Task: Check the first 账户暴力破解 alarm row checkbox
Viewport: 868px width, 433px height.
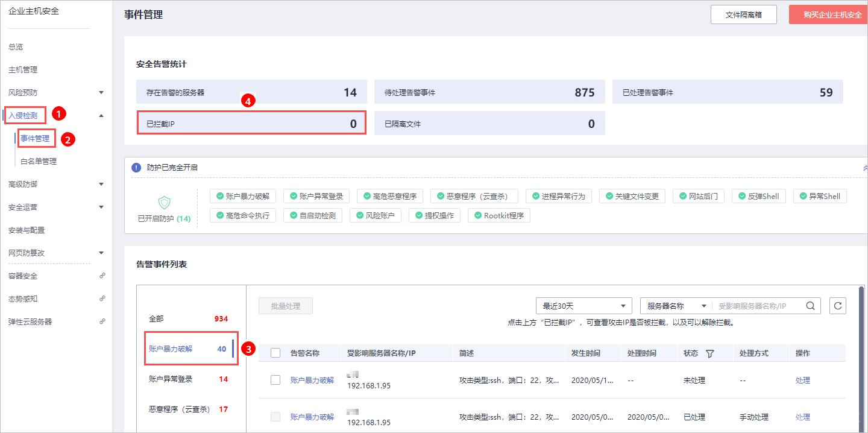Action: 275,380
